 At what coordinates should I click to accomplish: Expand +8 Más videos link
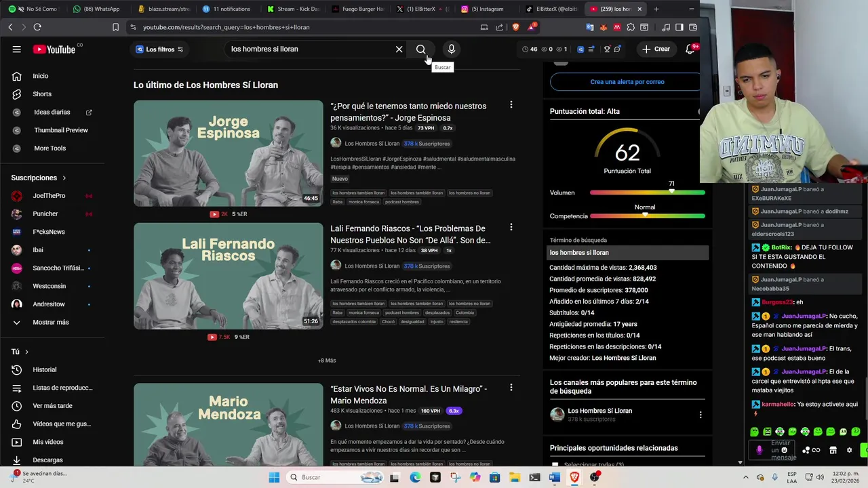point(327,361)
